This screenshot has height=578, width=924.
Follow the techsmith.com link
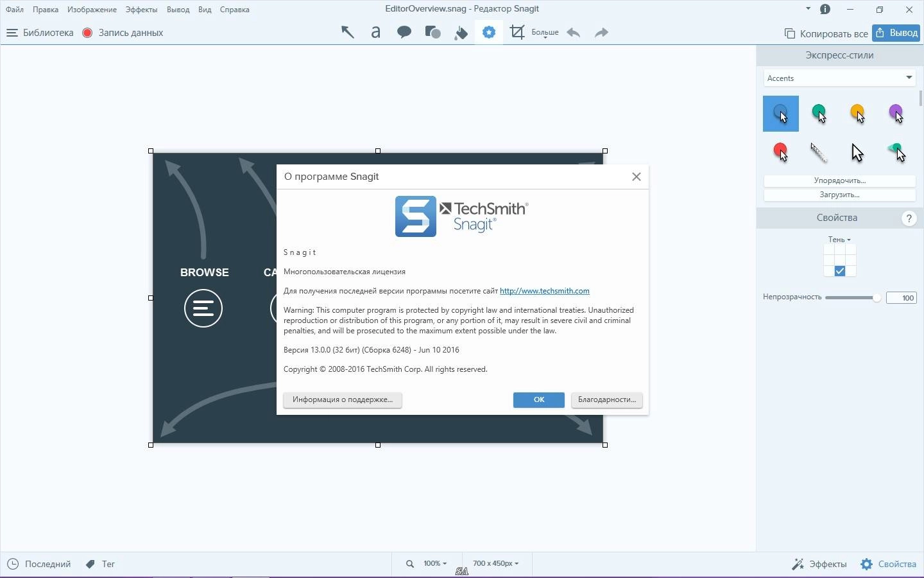[x=545, y=291]
